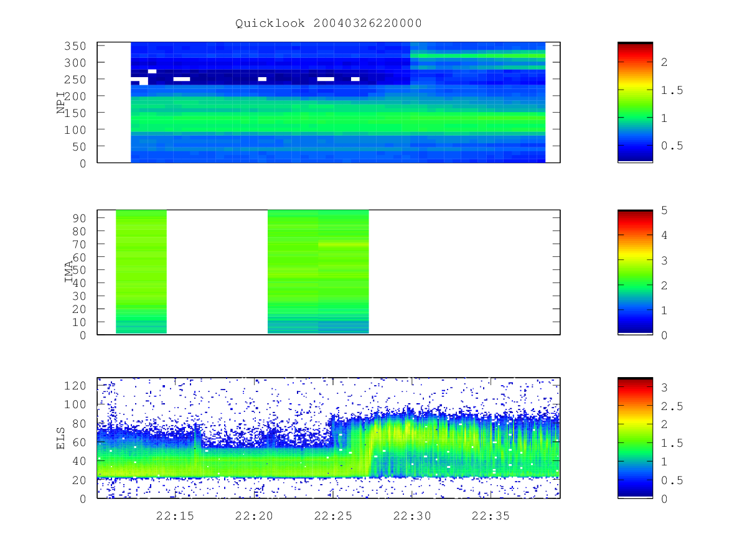Image resolution: width=747 pixels, height=560 pixels.
Task: Click the IMA color bar value 5
Action: 665,210
